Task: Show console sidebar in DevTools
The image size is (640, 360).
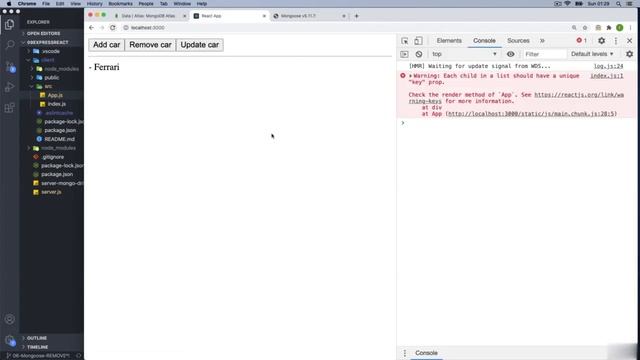Action: [x=404, y=54]
